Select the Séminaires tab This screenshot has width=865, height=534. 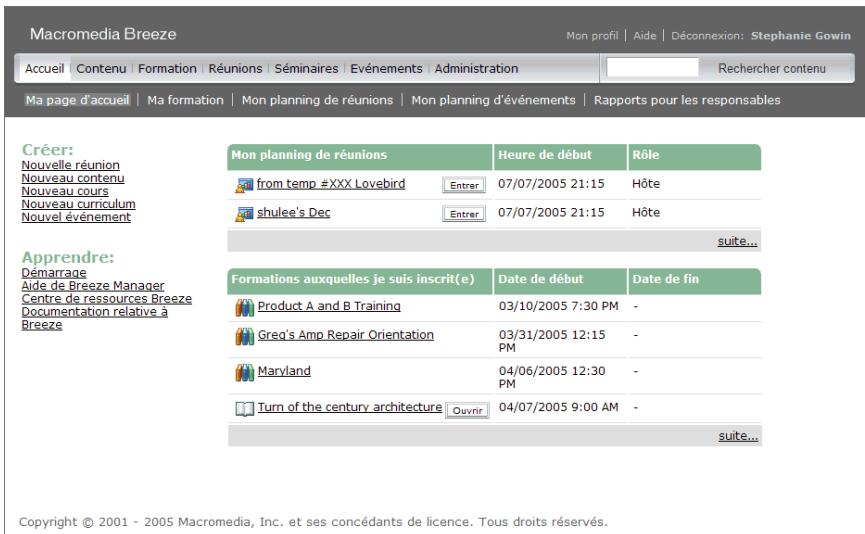(x=306, y=68)
